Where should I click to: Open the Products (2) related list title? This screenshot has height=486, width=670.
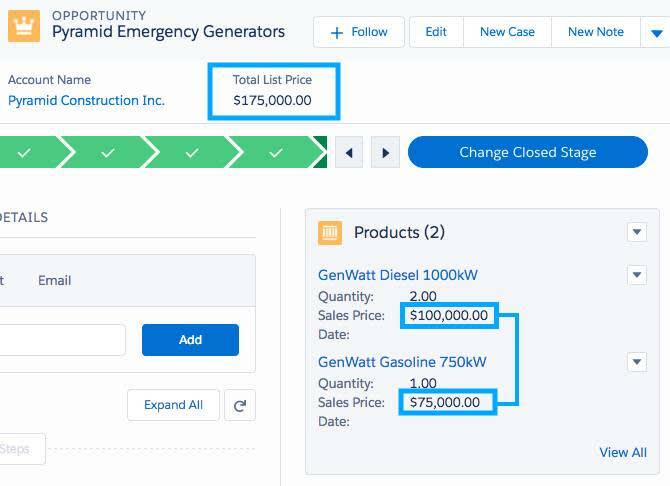pos(399,233)
